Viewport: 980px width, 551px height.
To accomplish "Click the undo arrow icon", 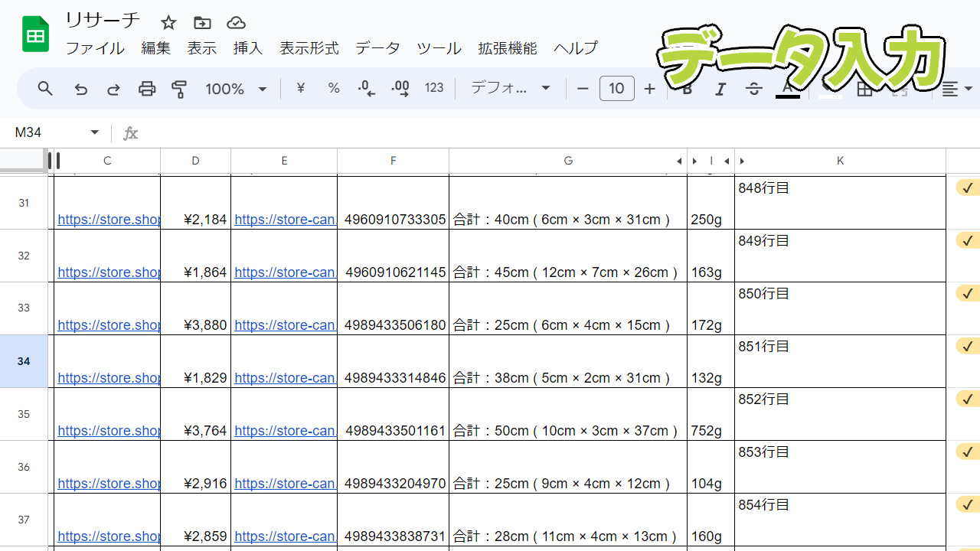I will [x=80, y=89].
